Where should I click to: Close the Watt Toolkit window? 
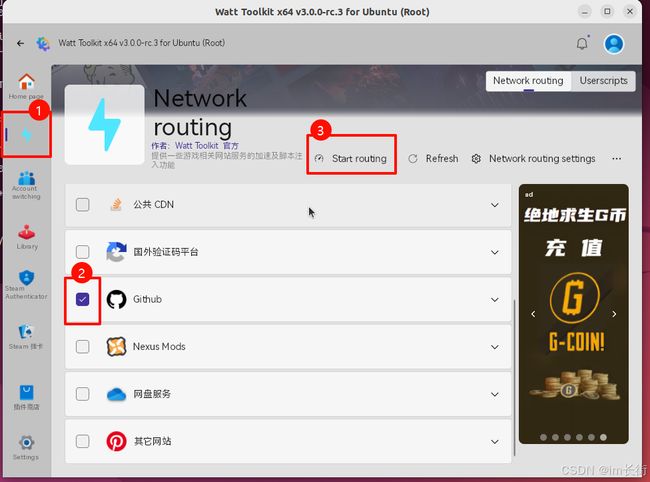click(x=630, y=12)
